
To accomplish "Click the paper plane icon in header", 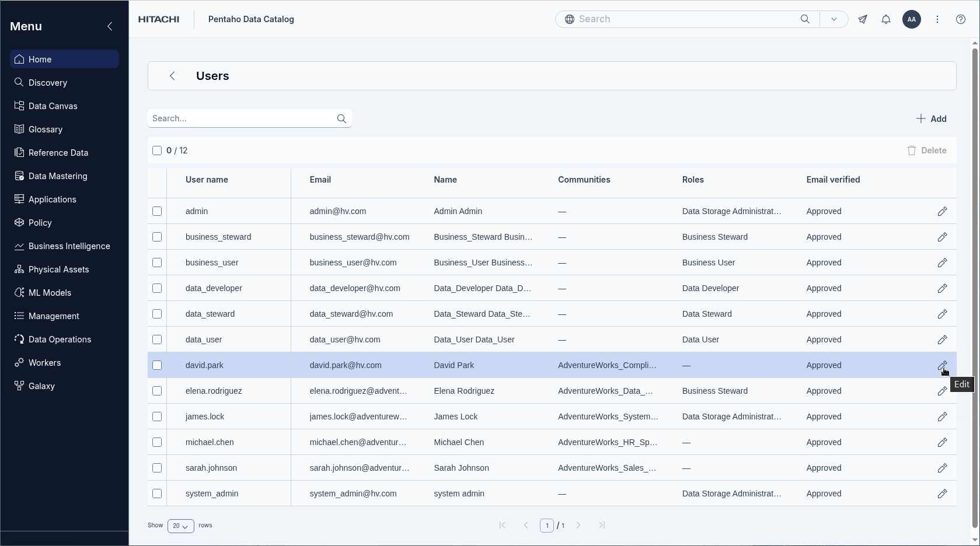I will 862,19.
